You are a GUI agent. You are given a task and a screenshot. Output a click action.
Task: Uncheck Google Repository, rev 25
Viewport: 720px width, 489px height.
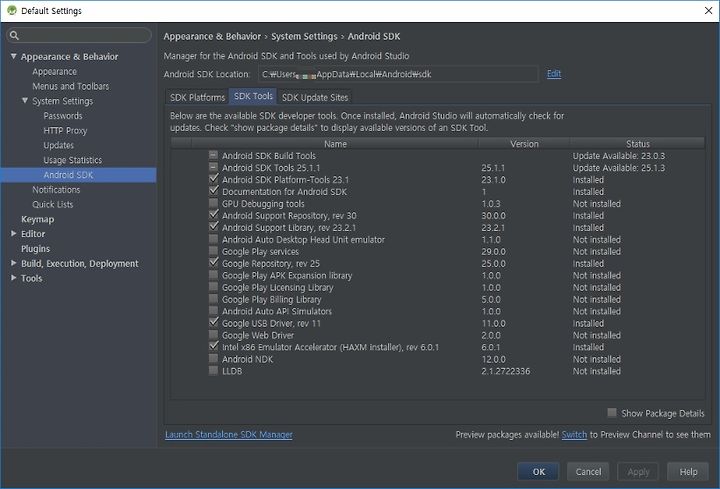click(x=213, y=263)
